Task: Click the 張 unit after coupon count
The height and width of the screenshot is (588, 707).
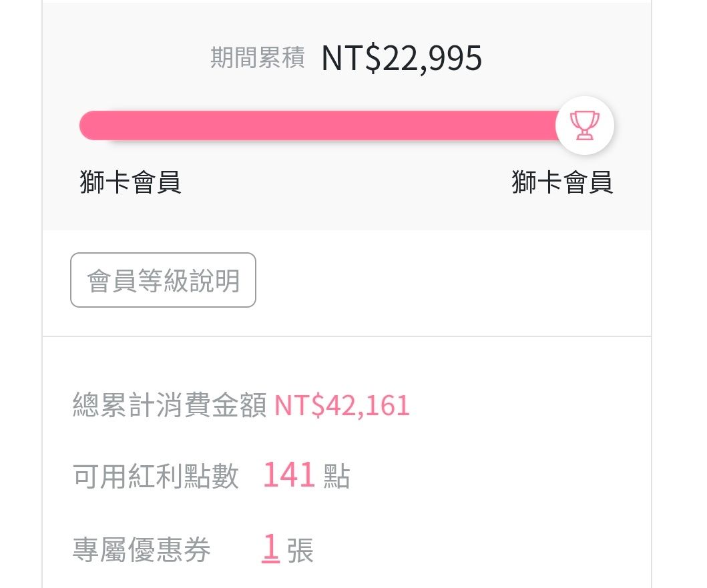Action: tap(300, 551)
